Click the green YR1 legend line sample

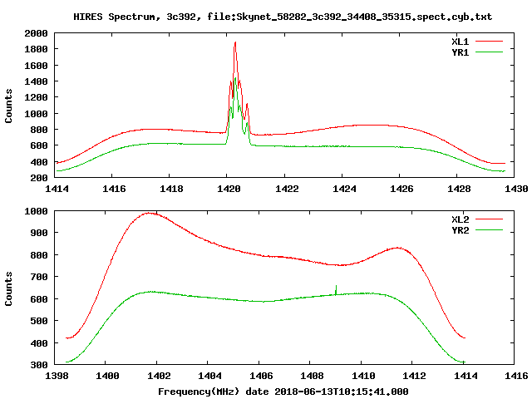tap(489, 52)
